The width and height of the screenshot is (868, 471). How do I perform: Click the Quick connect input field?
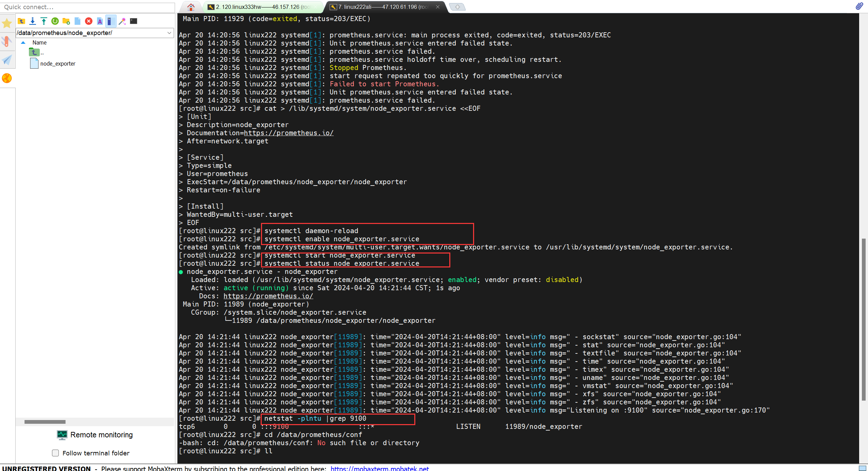(88, 7)
